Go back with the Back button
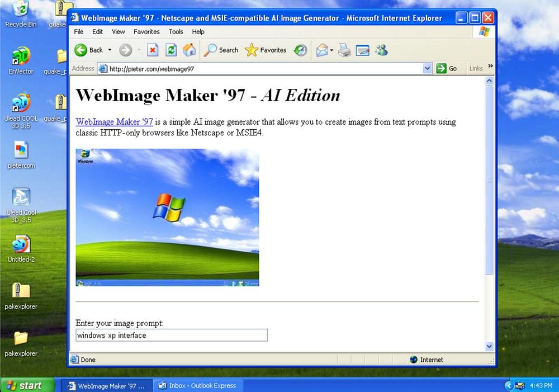 (88, 50)
